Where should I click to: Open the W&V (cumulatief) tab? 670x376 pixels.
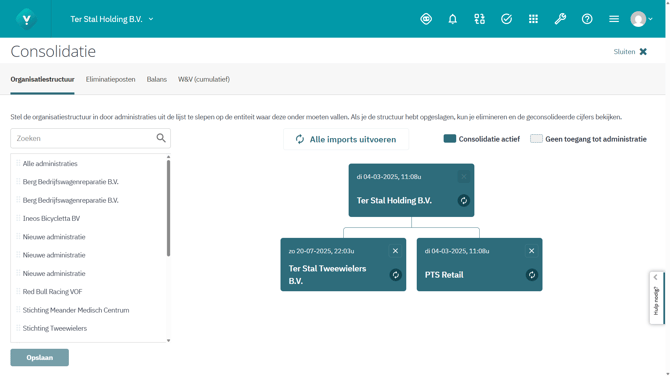pyautogui.click(x=204, y=79)
